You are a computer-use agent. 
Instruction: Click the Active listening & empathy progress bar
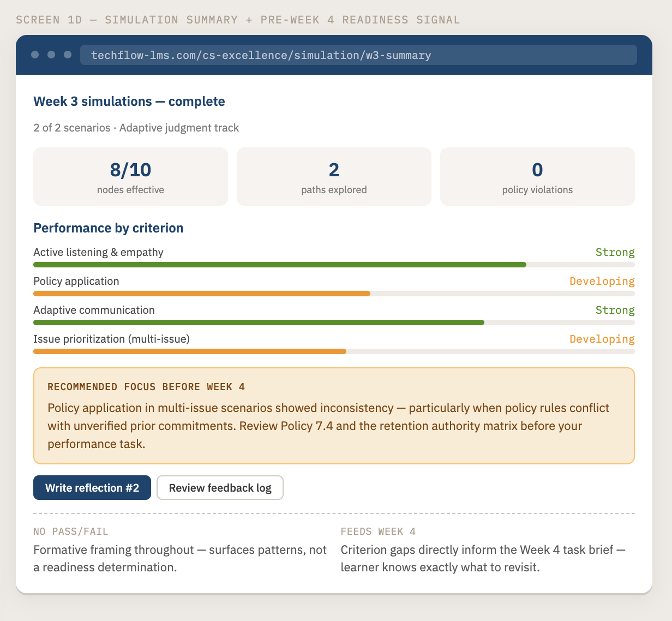334,265
